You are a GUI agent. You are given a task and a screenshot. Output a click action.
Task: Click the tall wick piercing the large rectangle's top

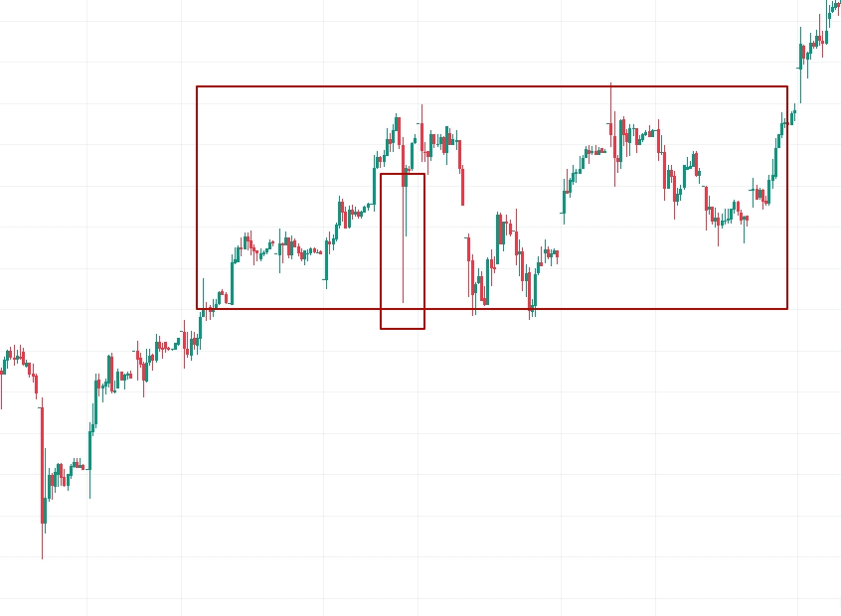(x=610, y=94)
